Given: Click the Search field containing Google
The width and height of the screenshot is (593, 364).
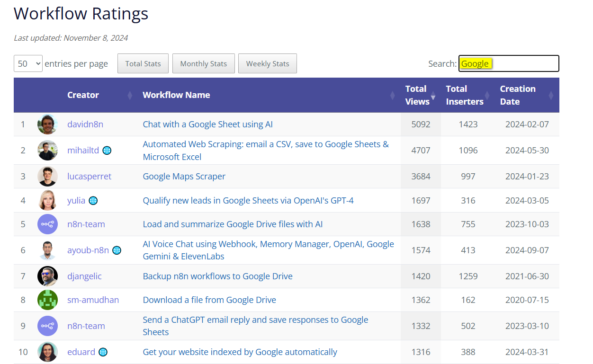Looking at the screenshot, I should click(509, 63).
